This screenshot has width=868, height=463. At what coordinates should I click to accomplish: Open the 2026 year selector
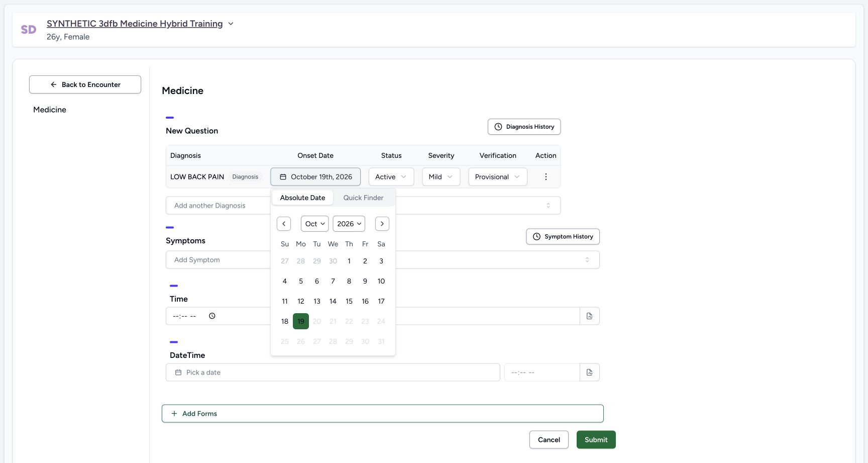[349, 224]
